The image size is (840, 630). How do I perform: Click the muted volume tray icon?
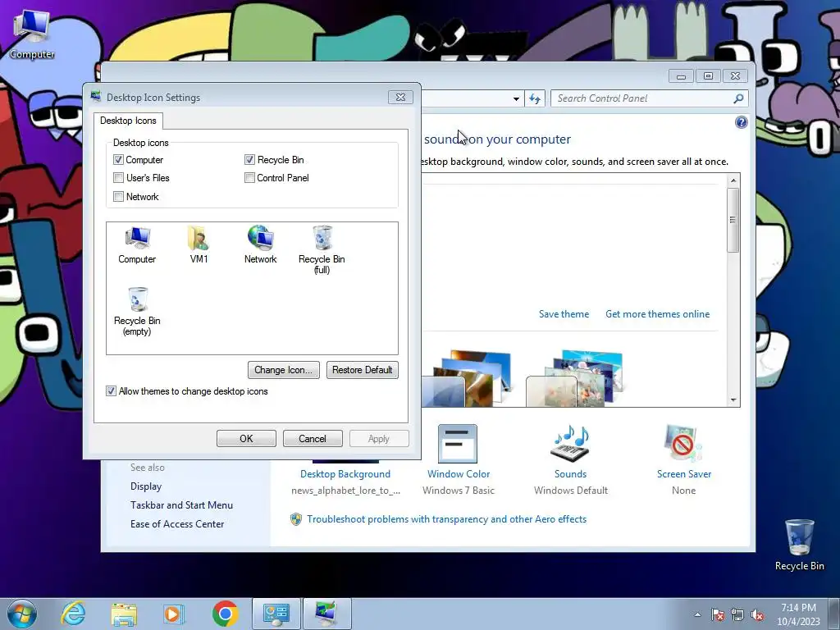point(757,615)
